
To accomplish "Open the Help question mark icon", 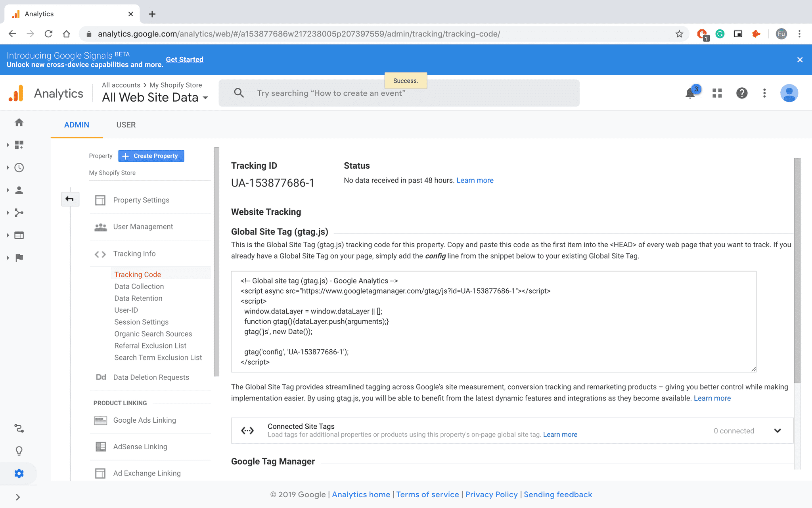I will pos(741,93).
